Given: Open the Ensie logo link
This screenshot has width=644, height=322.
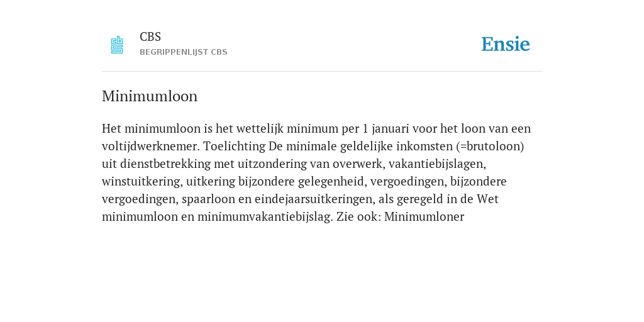Looking at the screenshot, I should 506,44.
